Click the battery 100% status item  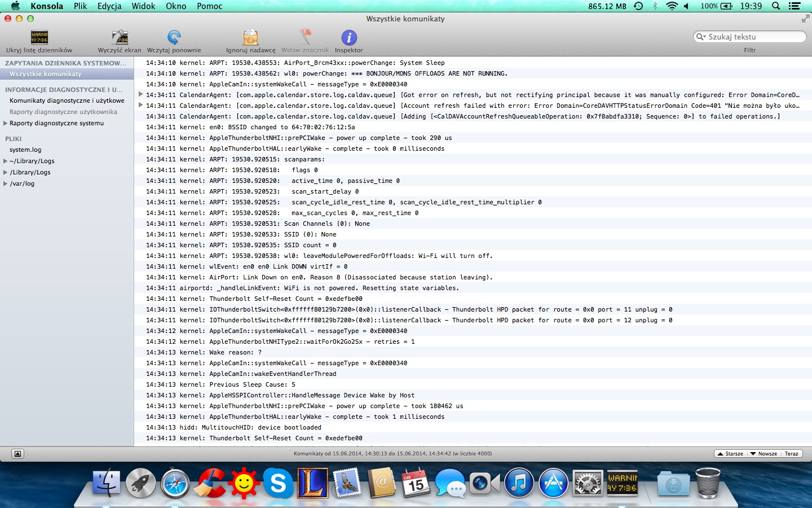click(x=716, y=6)
